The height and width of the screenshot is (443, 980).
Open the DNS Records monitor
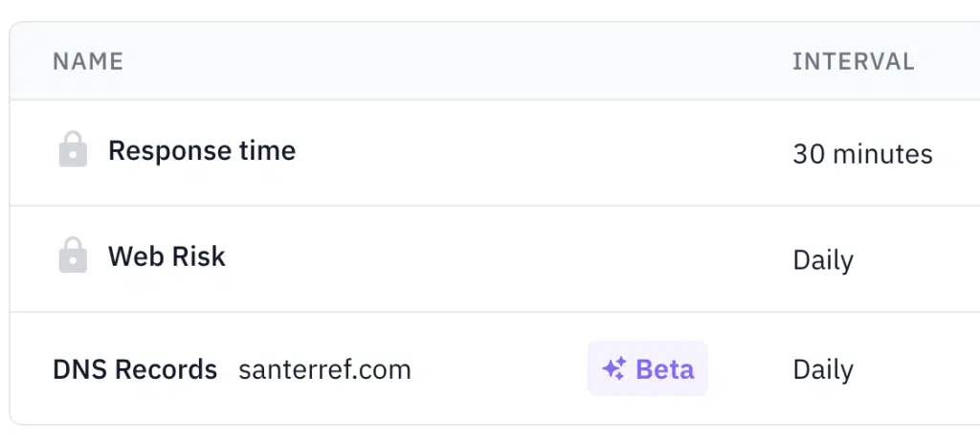[x=135, y=369]
